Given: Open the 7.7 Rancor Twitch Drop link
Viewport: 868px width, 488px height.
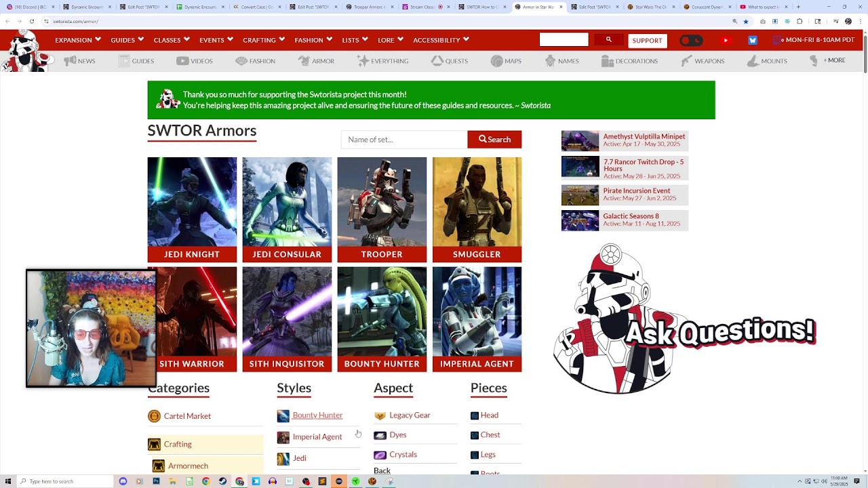Looking at the screenshot, I should tap(625, 168).
